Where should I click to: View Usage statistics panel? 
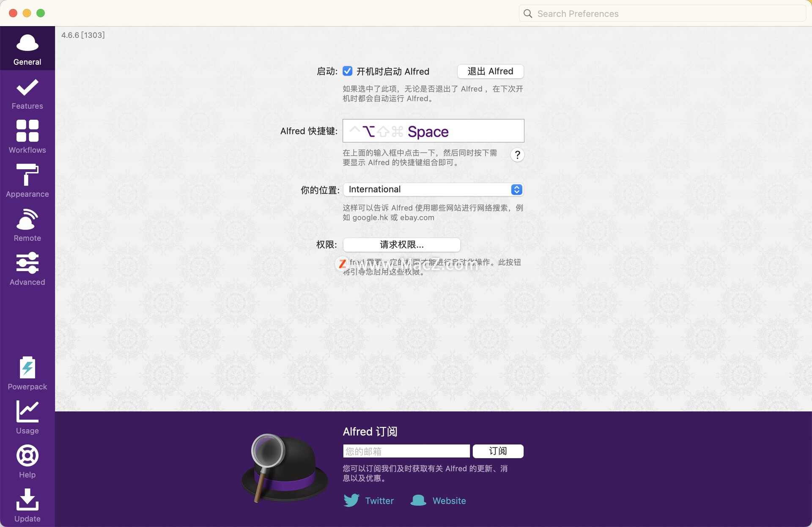coord(27,417)
